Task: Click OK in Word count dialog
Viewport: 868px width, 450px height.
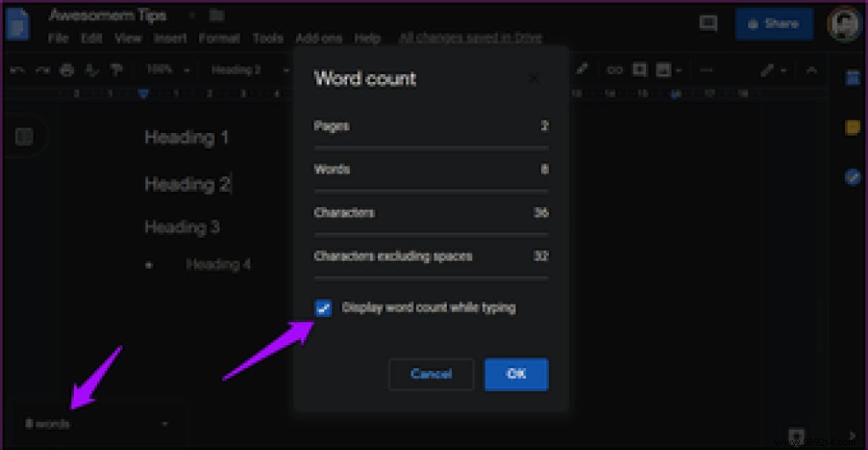Action: (x=516, y=374)
